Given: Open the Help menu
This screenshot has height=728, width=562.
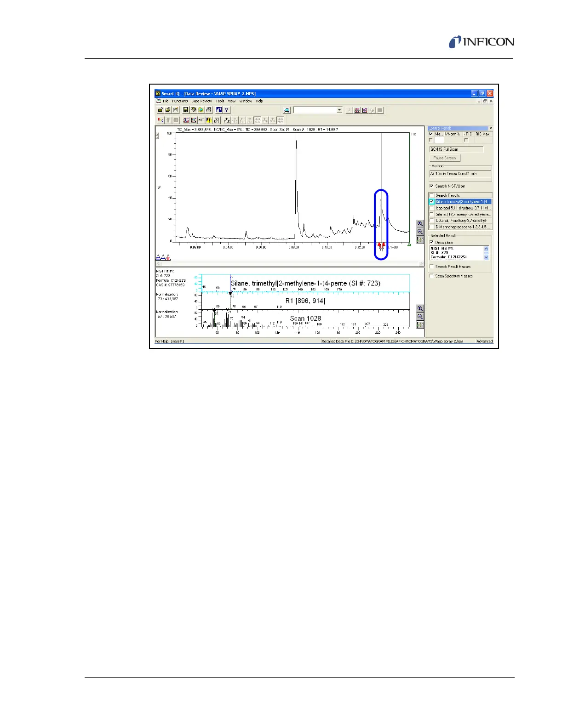Looking at the screenshot, I should (259, 101).
